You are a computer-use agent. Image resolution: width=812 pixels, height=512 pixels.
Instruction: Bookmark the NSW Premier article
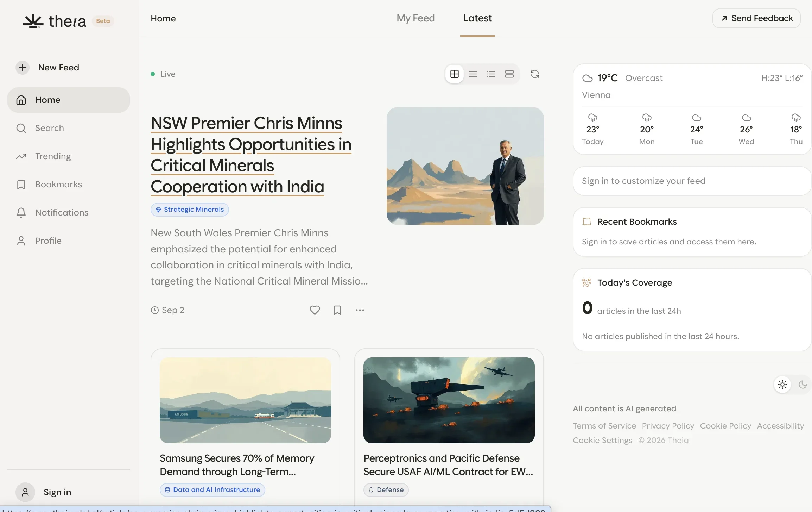coord(337,310)
